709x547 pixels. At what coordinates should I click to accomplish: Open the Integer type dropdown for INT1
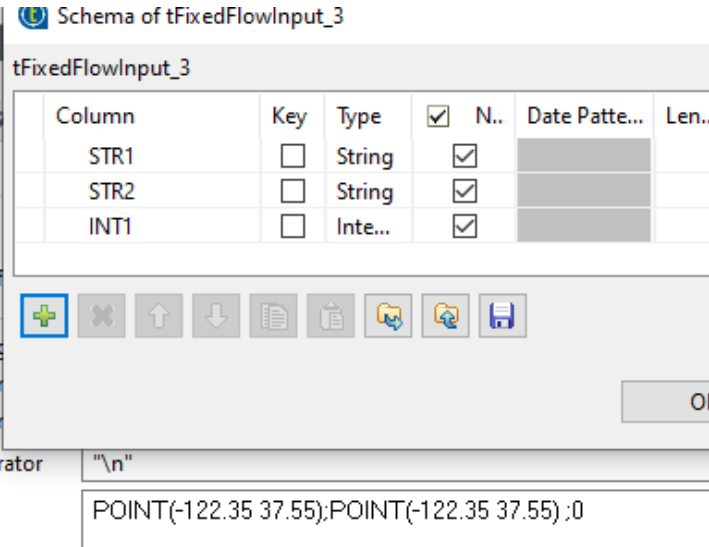tap(365, 227)
